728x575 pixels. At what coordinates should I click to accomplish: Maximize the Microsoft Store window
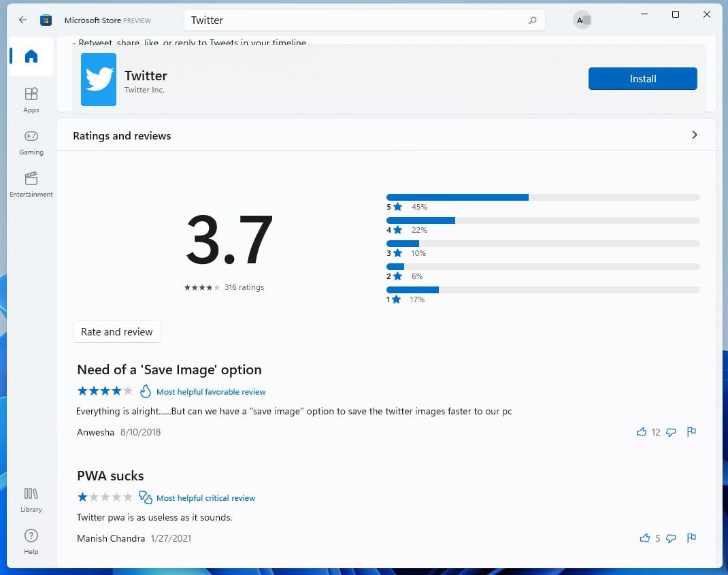click(x=676, y=14)
